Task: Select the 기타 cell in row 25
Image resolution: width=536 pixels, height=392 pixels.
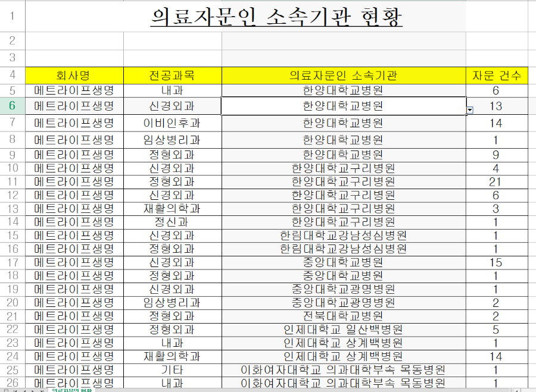Action: (x=173, y=370)
